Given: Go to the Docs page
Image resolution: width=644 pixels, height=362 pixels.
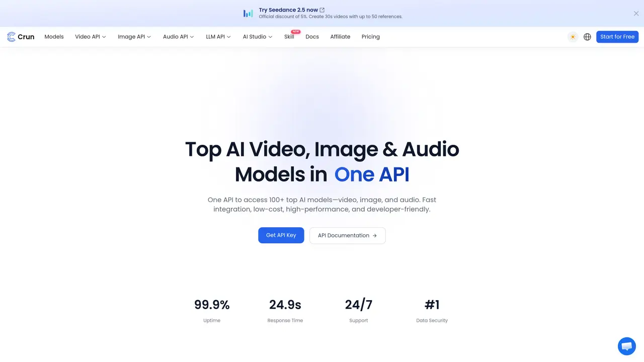Looking at the screenshot, I should (x=312, y=37).
